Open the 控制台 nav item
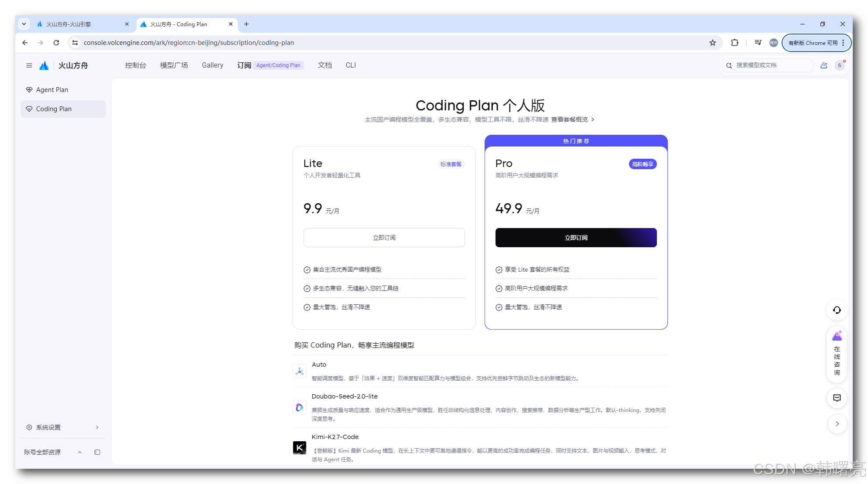The width and height of the screenshot is (868, 484). point(136,65)
